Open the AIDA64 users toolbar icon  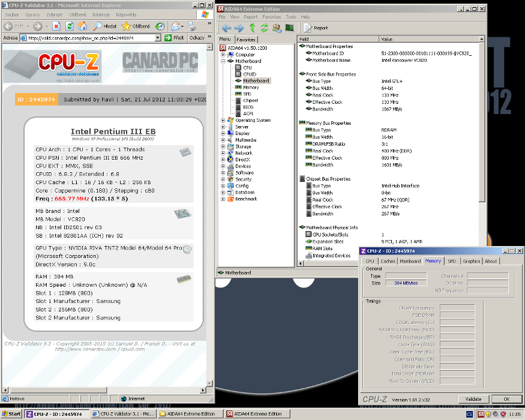[x=277, y=28]
